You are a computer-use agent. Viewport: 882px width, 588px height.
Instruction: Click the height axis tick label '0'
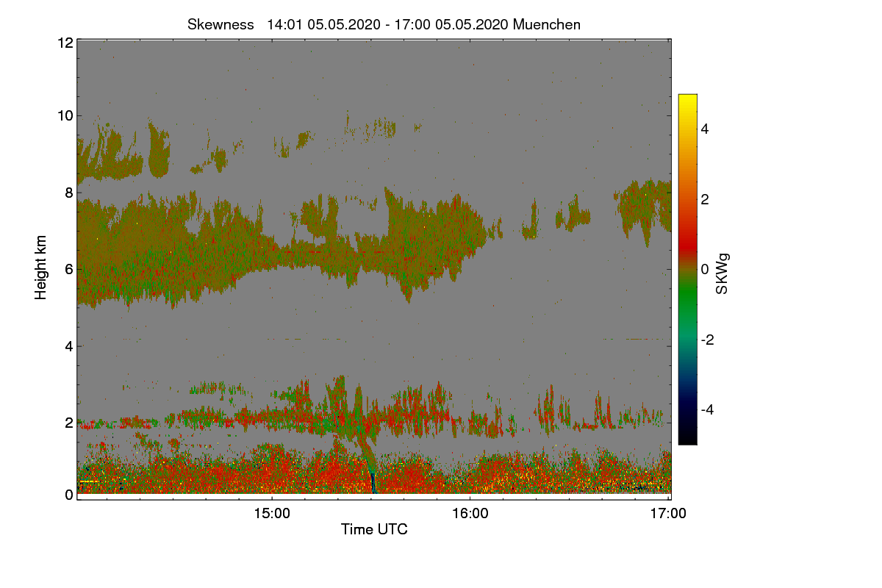[69, 494]
